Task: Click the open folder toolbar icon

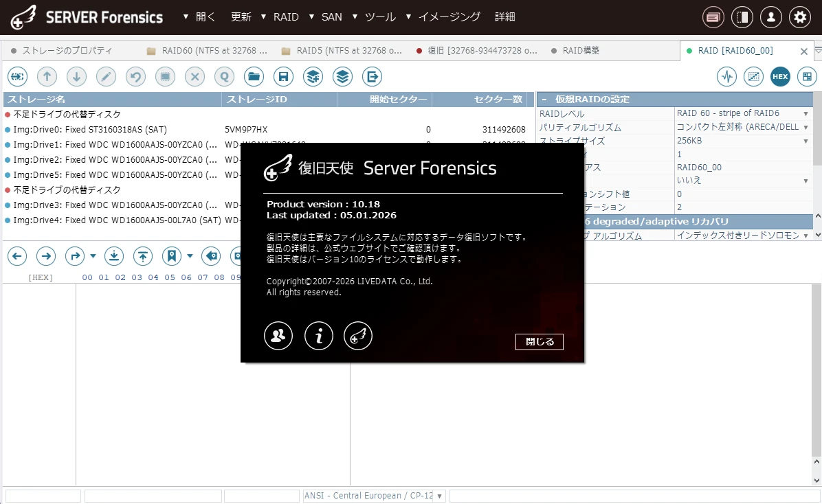Action: coord(254,77)
